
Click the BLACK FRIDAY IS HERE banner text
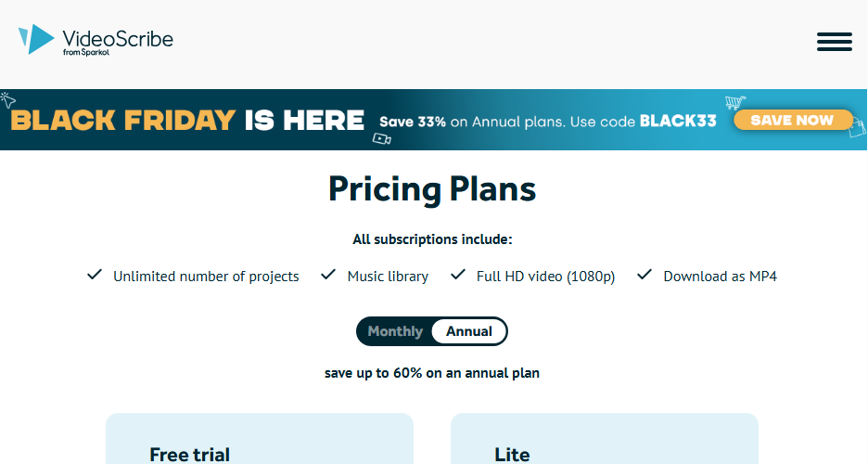pyautogui.click(x=187, y=120)
